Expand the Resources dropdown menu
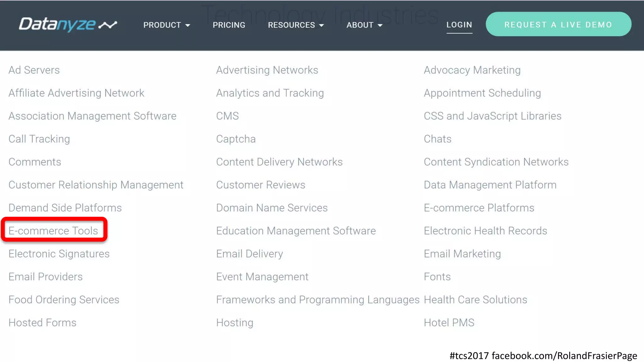644x362 pixels. pos(296,25)
